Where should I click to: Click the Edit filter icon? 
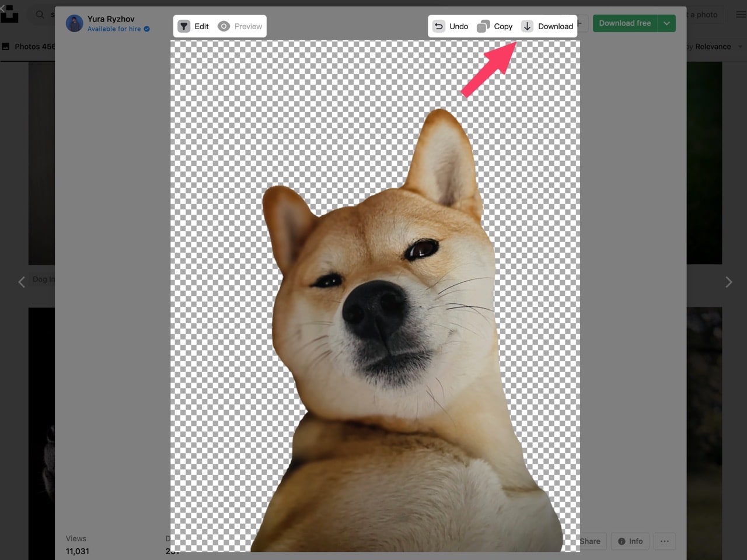(x=184, y=26)
